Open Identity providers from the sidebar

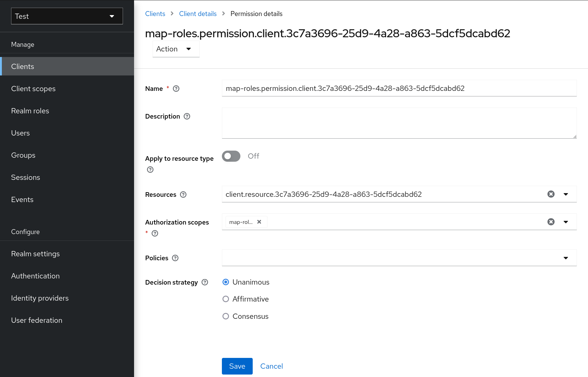pyautogui.click(x=40, y=298)
